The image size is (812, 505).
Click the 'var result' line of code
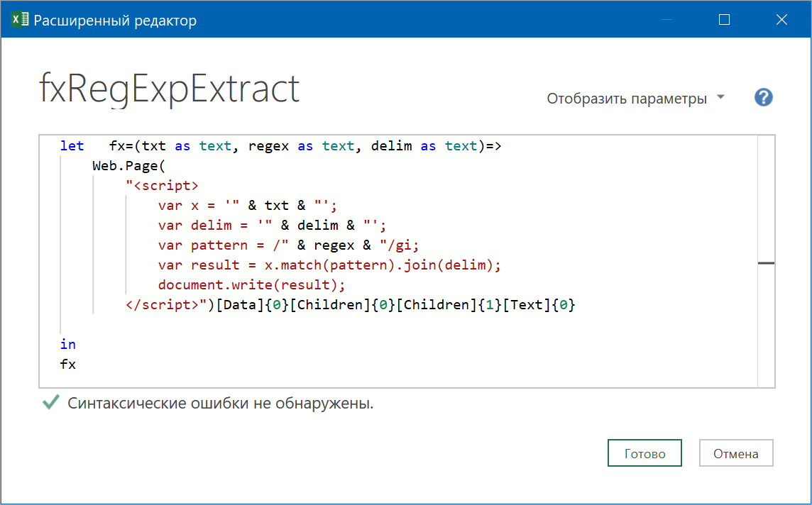coord(329,265)
